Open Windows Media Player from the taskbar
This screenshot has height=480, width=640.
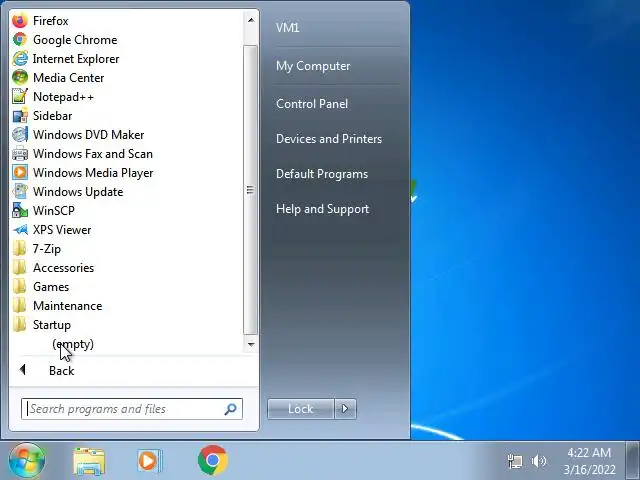pos(149,461)
